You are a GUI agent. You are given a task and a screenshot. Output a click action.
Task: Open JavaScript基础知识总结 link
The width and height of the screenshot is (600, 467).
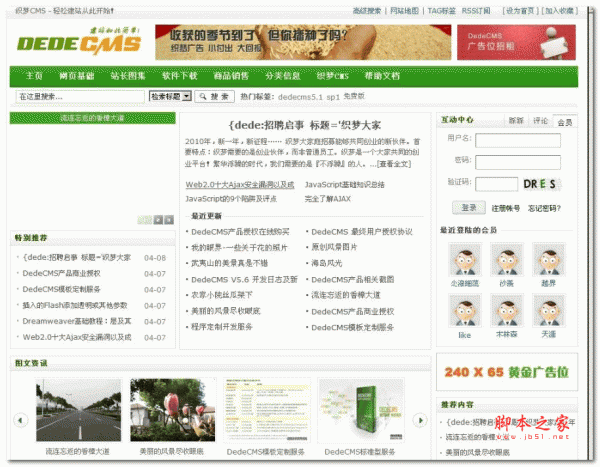(345, 185)
